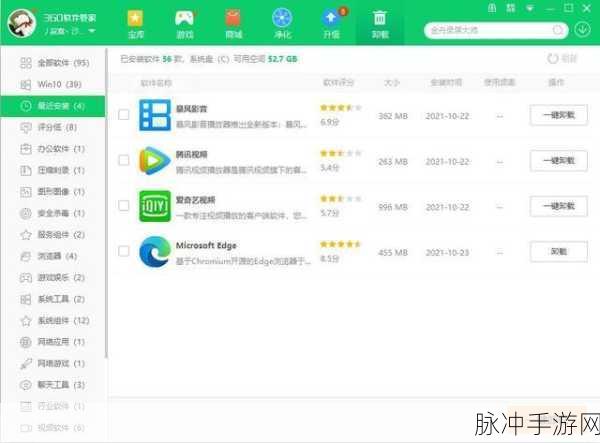The height and width of the screenshot is (443, 600).
Task: Open the title bar triangle dropdown menu
Action: point(530,8)
